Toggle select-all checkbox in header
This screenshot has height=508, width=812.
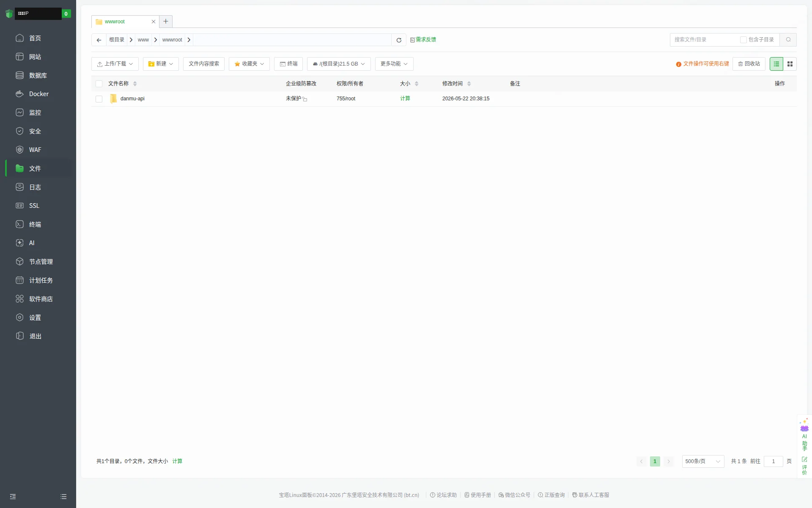[99, 84]
